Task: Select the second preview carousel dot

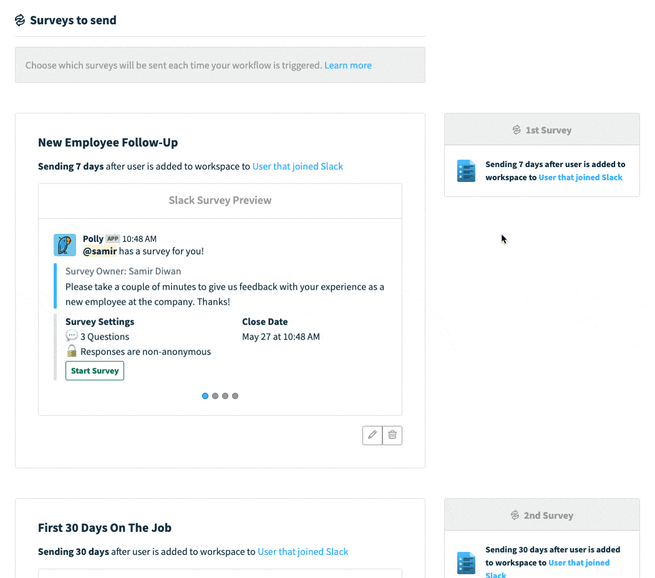Action: click(215, 396)
